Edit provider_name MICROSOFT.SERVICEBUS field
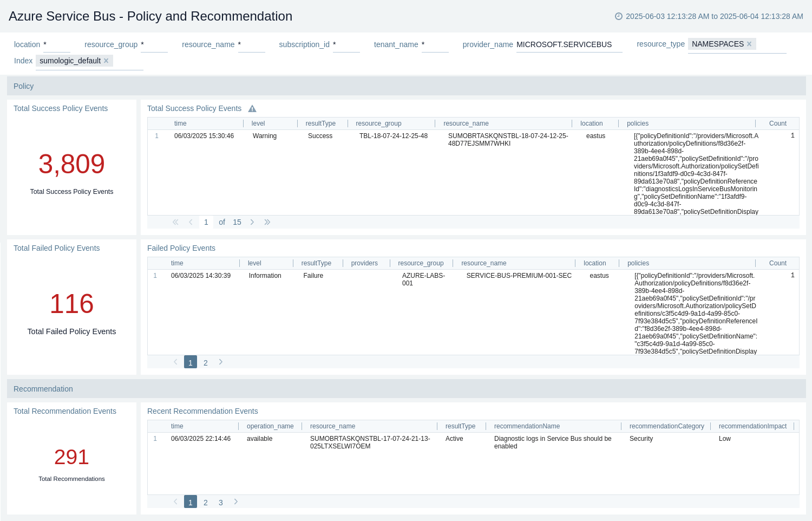The image size is (812, 521). (x=569, y=45)
